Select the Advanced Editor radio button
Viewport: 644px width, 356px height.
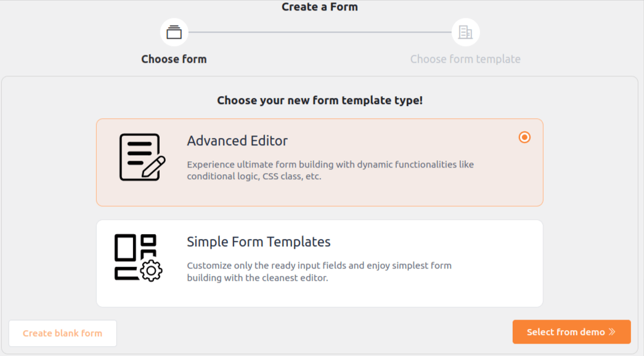(524, 137)
